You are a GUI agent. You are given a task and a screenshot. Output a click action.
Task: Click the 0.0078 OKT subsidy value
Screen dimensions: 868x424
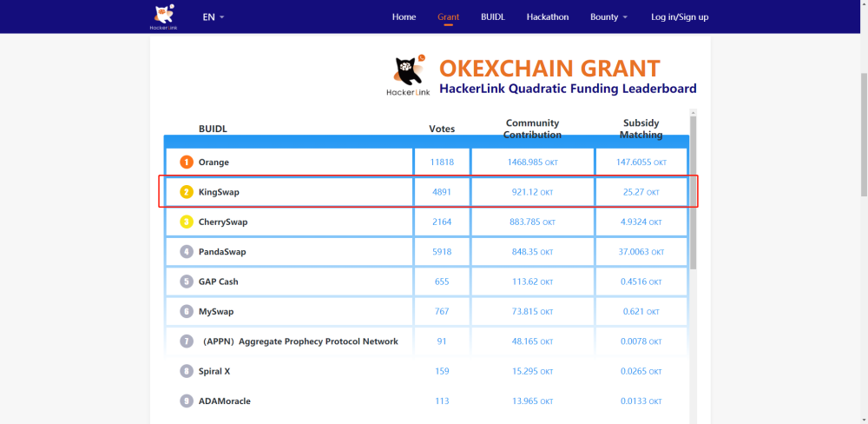pyautogui.click(x=641, y=341)
